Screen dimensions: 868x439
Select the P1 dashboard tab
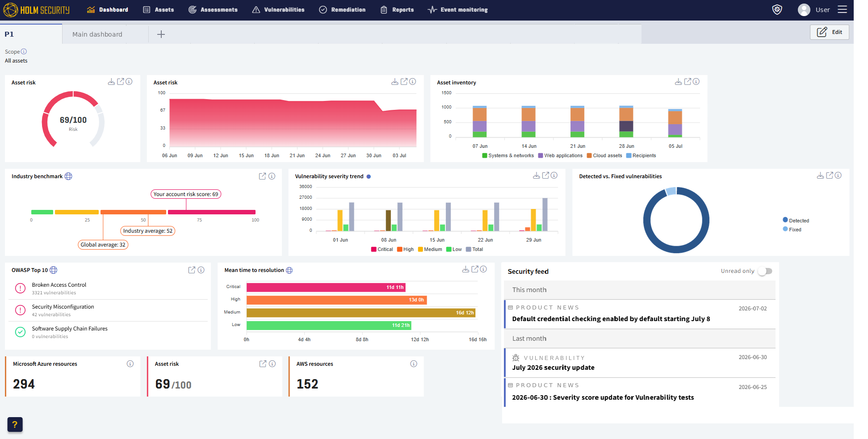(31, 34)
